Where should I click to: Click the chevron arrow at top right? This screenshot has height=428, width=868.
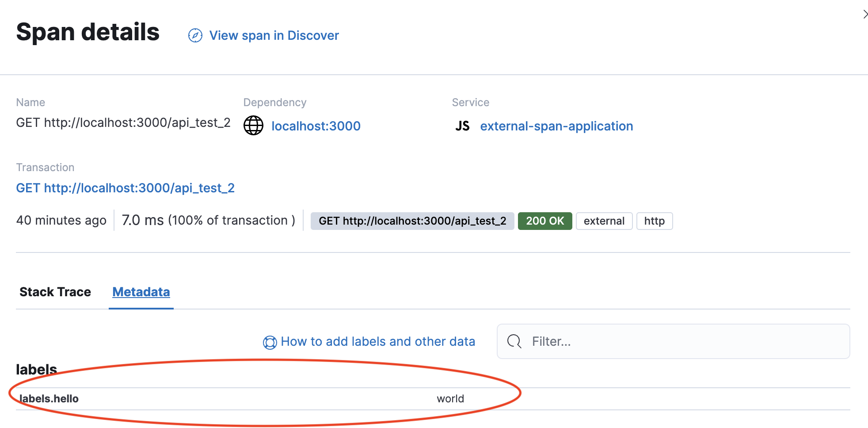(865, 15)
